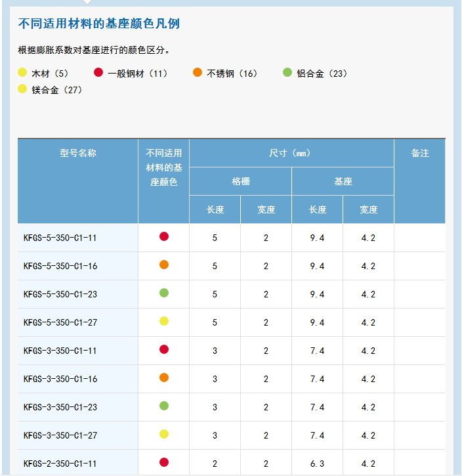The width and height of the screenshot is (462, 476).
Task: Click the 长度 header under 格栅
Action: (215, 209)
